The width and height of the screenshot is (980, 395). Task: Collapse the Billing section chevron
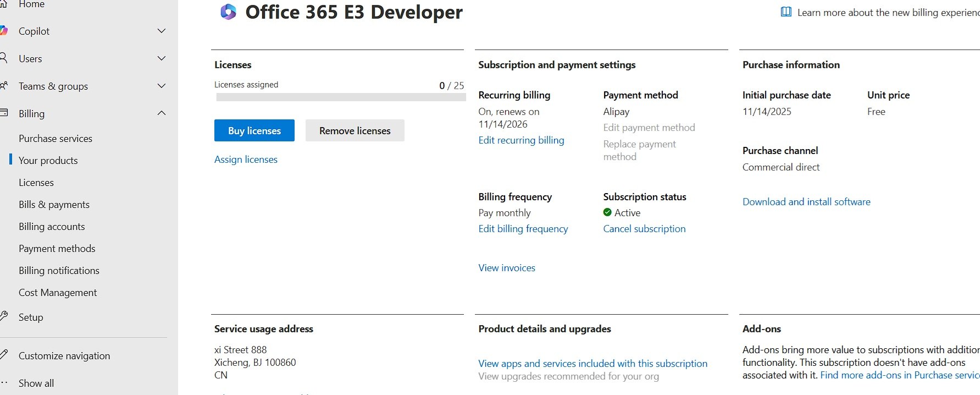pyautogui.click(x=162, y=113)
